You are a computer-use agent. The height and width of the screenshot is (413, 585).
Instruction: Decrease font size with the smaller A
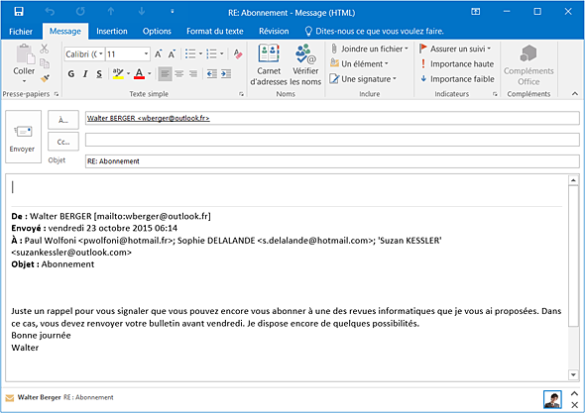tap(172, 54)
